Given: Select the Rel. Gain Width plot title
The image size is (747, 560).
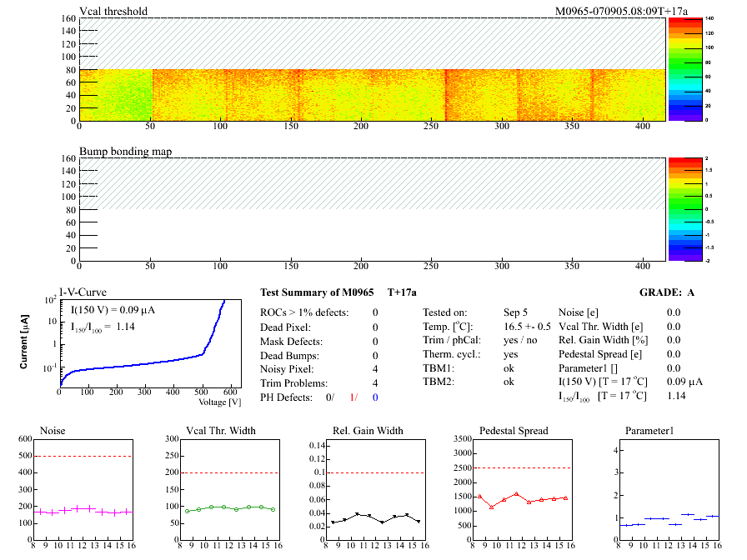Looking at the screenshot, I should pos(368,431).
